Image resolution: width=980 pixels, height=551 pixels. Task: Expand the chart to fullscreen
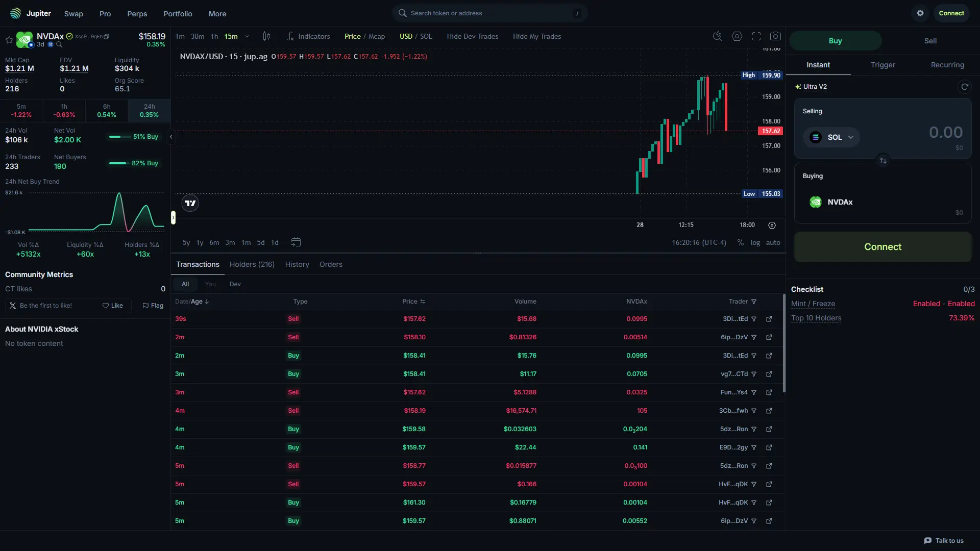(756, 36)
